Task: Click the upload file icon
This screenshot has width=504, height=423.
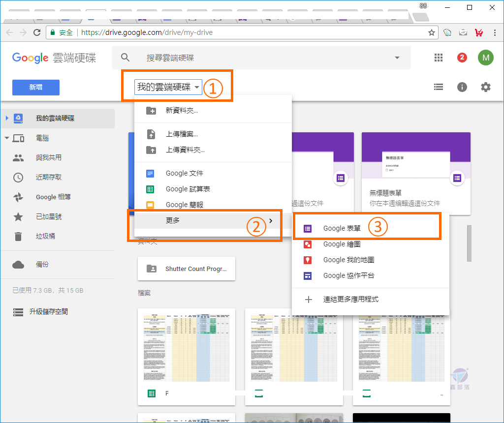Action: (x=151, y=134)
